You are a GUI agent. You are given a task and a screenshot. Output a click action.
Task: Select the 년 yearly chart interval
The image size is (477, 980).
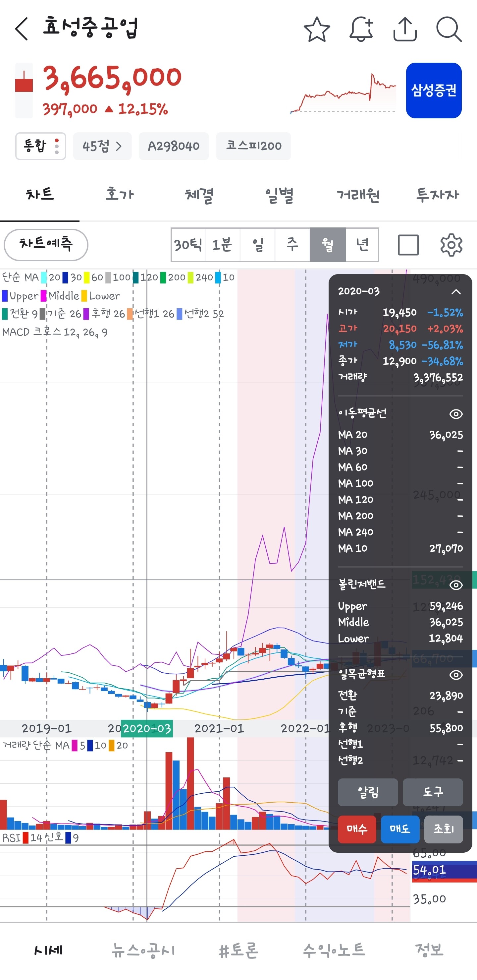coord(362,245)
